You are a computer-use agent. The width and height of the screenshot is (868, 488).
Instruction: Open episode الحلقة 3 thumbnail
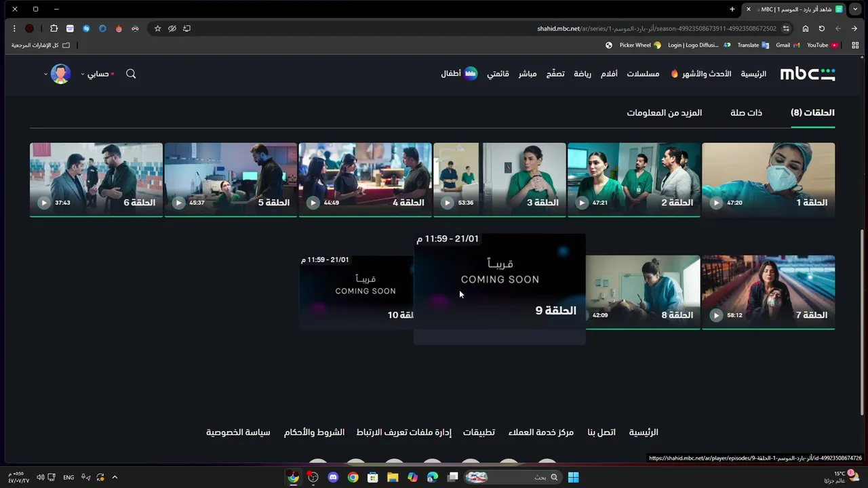[x=499, y=180]
